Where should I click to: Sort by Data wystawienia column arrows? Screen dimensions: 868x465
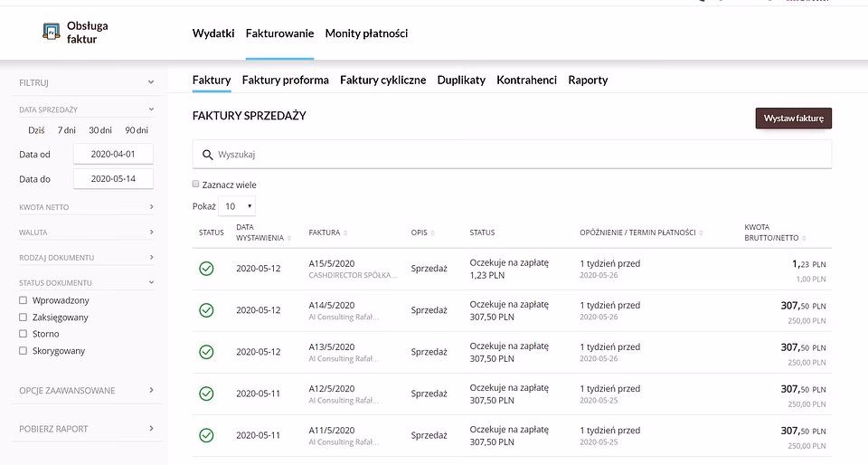(x=290, y=239)
